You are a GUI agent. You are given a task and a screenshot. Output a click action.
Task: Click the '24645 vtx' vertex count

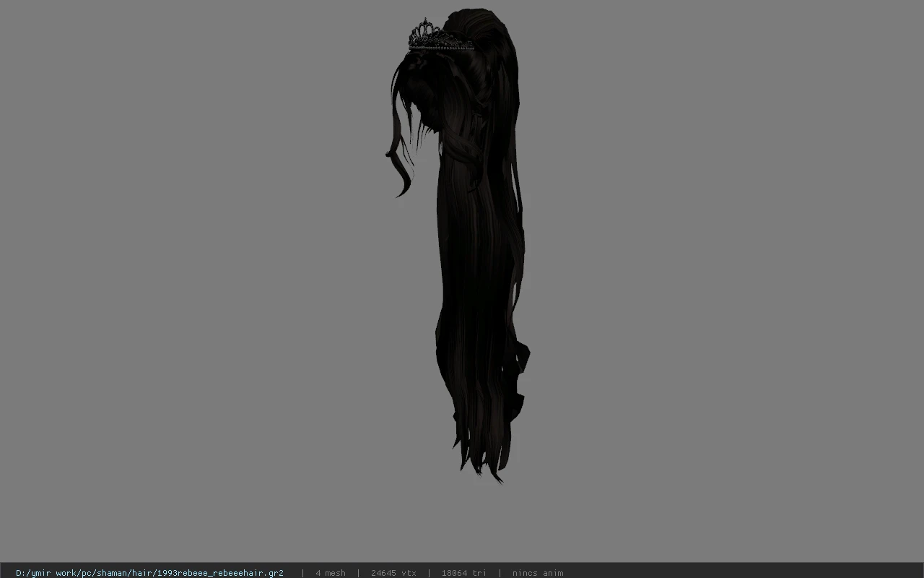click(x=393, y=573)
